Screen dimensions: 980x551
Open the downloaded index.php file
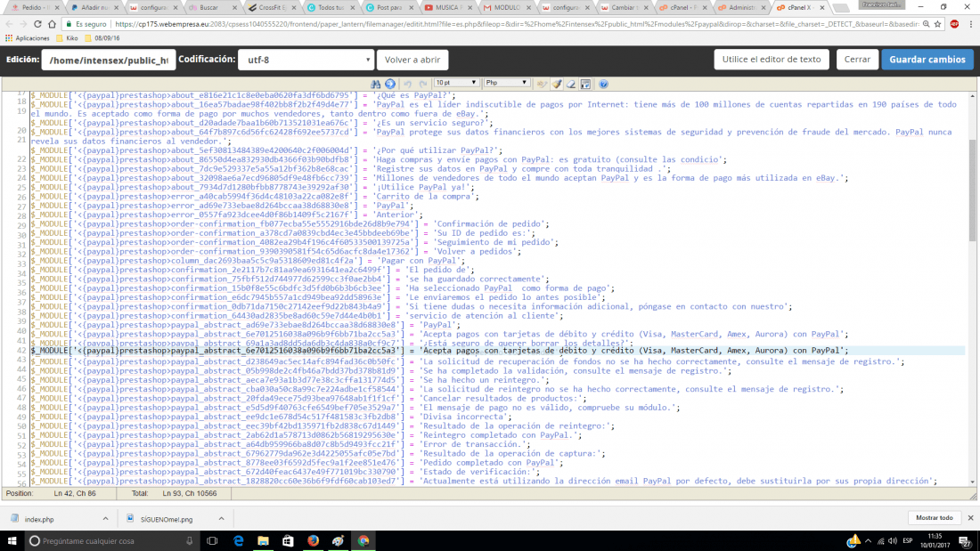(x=38, y=519)
